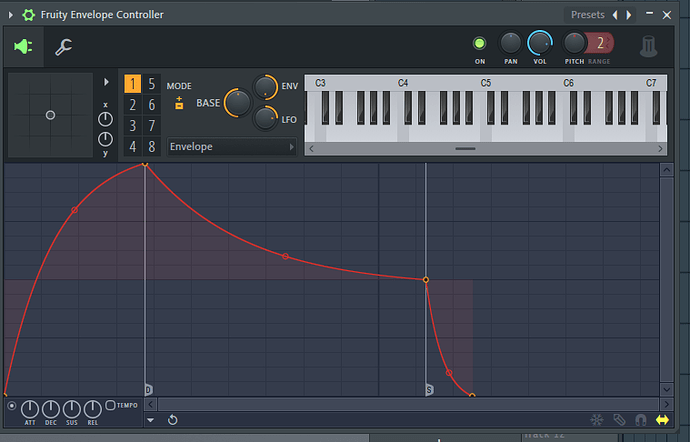The width and height of the screenshot is (690, 442).
Task: Click the BASE level knob
Action: [238, 103]
